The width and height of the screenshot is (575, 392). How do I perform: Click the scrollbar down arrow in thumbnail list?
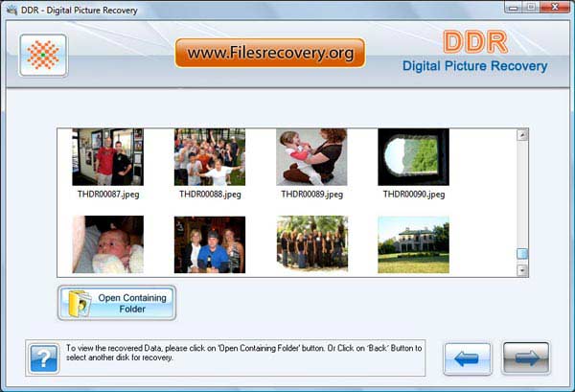click(522, 270)
